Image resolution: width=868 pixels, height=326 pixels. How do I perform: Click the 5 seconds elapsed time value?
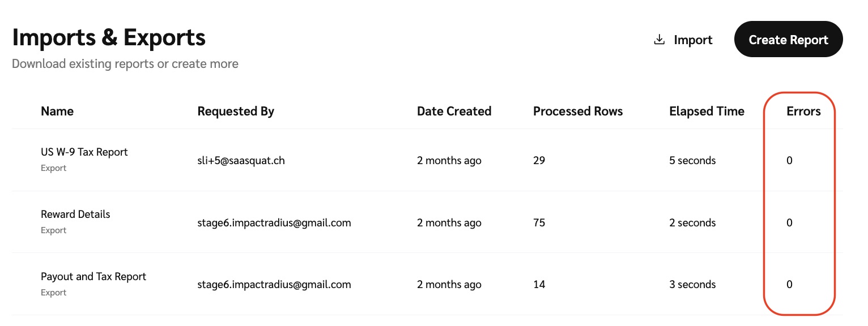(x=692, y=161)
